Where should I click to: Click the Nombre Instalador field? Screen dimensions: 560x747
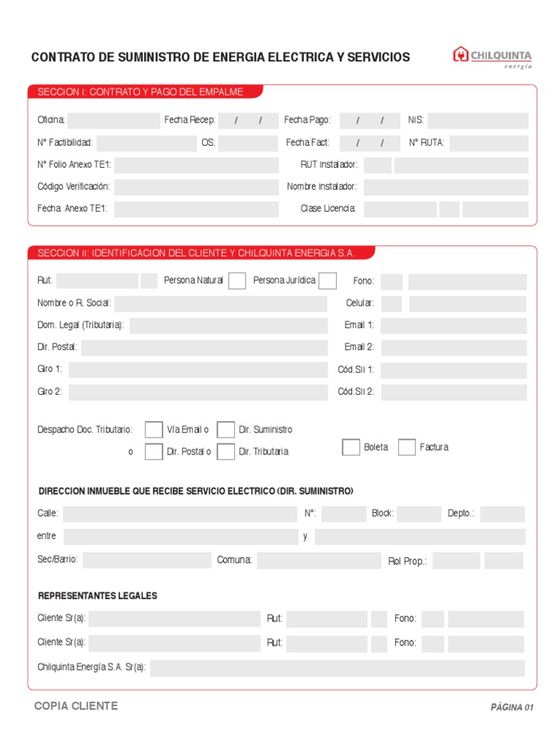pos(446,187)
